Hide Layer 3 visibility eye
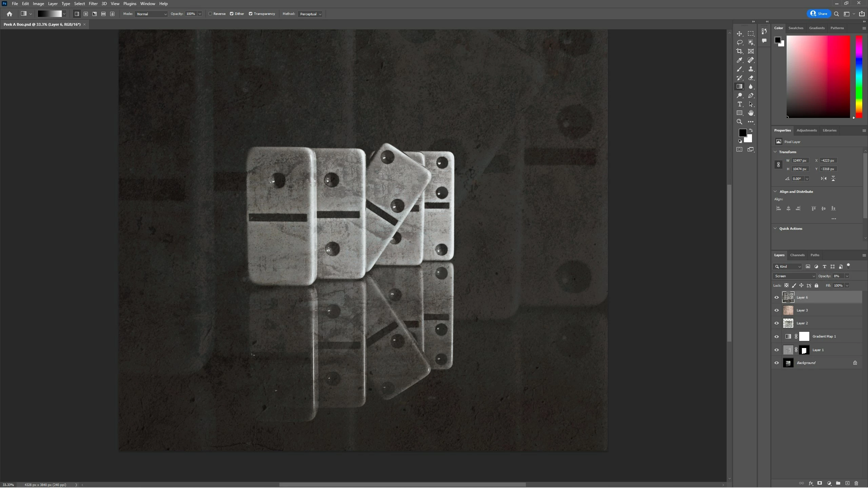Image resolution: width=868 pixels, height=488 pixels. 776,310
